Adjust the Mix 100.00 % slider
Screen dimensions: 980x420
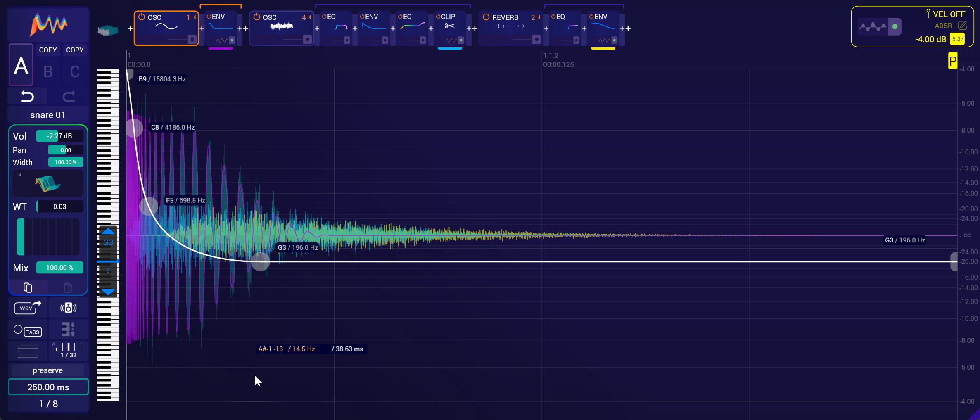point(59,268)
